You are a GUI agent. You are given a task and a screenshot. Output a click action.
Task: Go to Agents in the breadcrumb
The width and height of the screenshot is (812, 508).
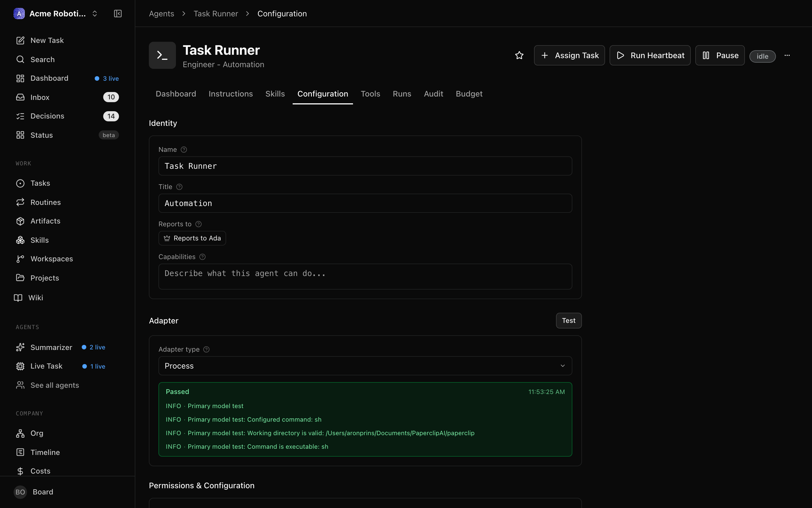(x=161, y=14)
